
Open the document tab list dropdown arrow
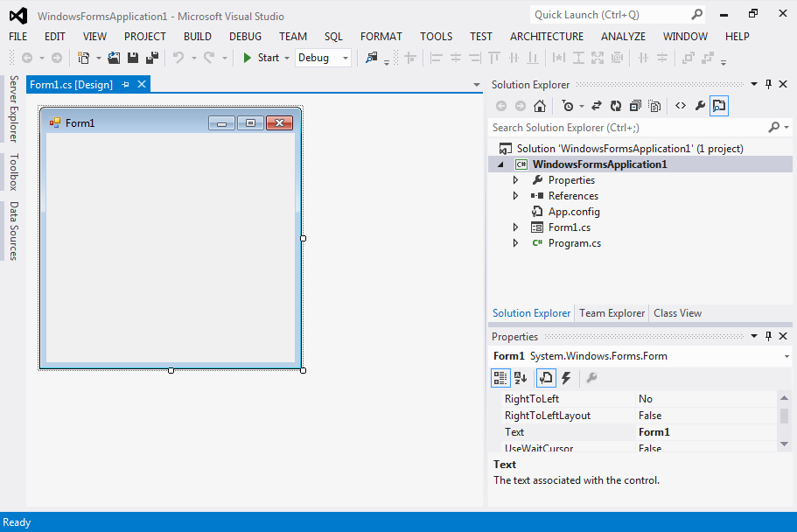476,84
